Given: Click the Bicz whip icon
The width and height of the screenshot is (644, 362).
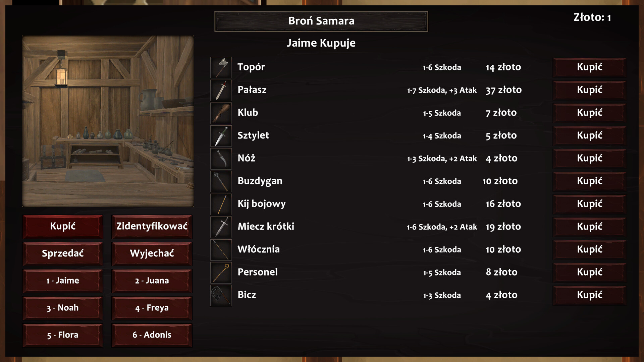Looking at the screenshot, I should 221,295.
